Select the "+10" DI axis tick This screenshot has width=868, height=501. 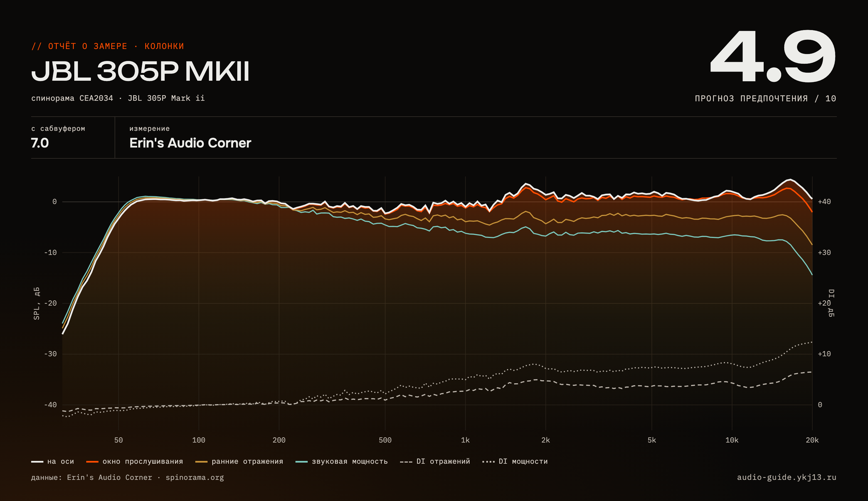click(824, 354)
